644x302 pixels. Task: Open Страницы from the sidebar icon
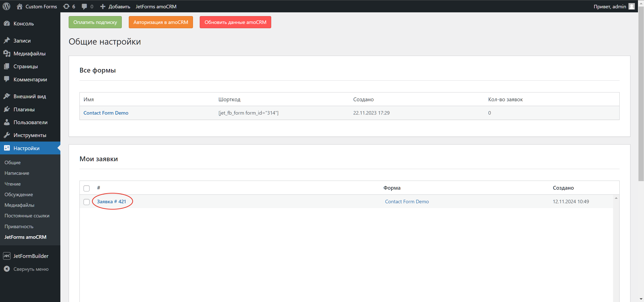7,66
